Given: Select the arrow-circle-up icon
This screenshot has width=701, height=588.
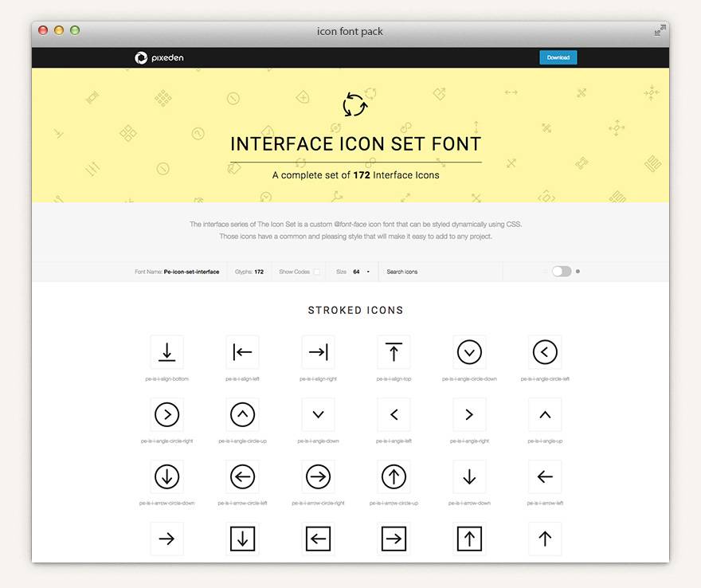Looking at the screenshot, I should tap(394, 476).
